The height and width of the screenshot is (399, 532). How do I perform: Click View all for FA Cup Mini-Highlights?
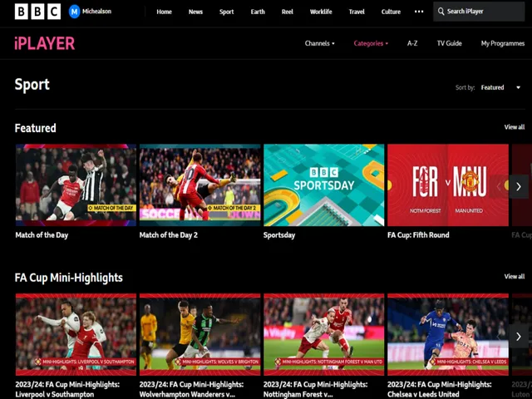514,277
